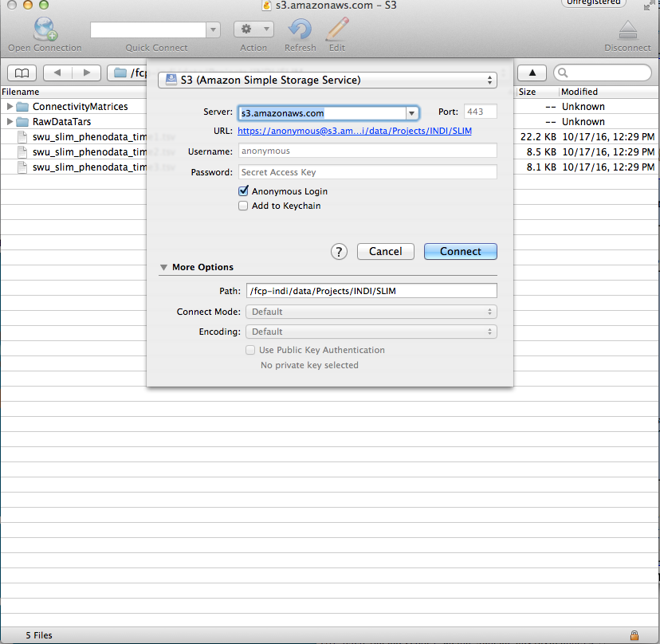Screen dimensions: 660x644
Task: Expand the RawDataTars folder
Action: (10, 122)
